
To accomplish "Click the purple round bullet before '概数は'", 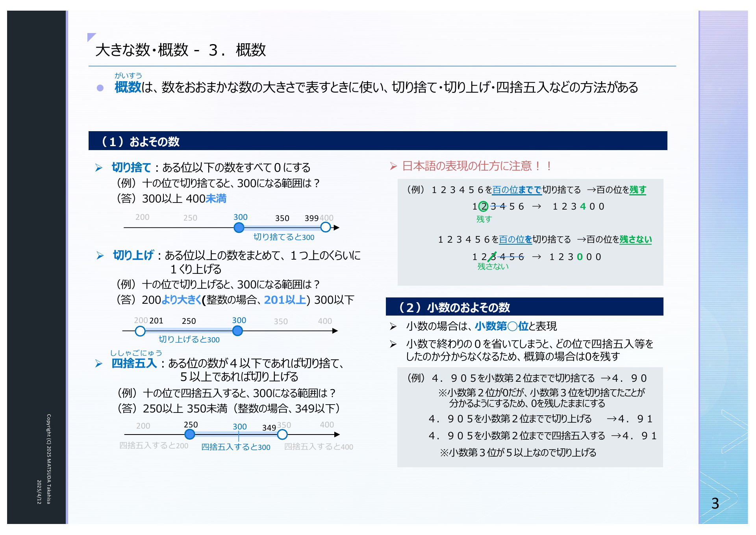I will 100,88.
